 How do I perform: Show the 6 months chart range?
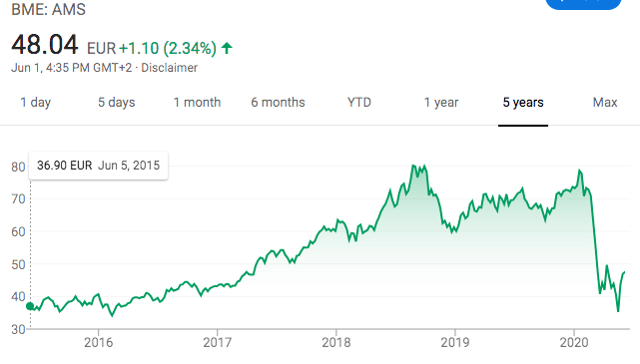point(278,103)
